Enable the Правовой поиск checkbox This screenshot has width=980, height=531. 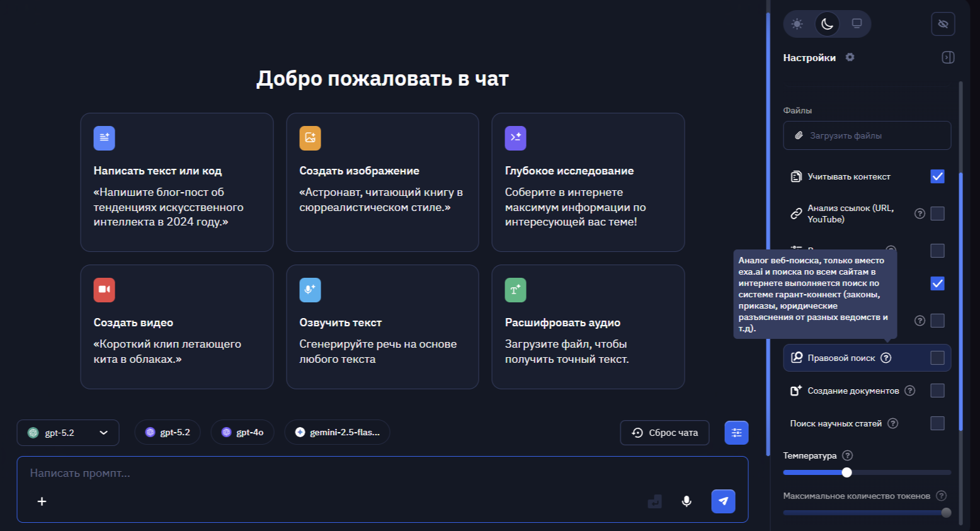tap(937, 358)
